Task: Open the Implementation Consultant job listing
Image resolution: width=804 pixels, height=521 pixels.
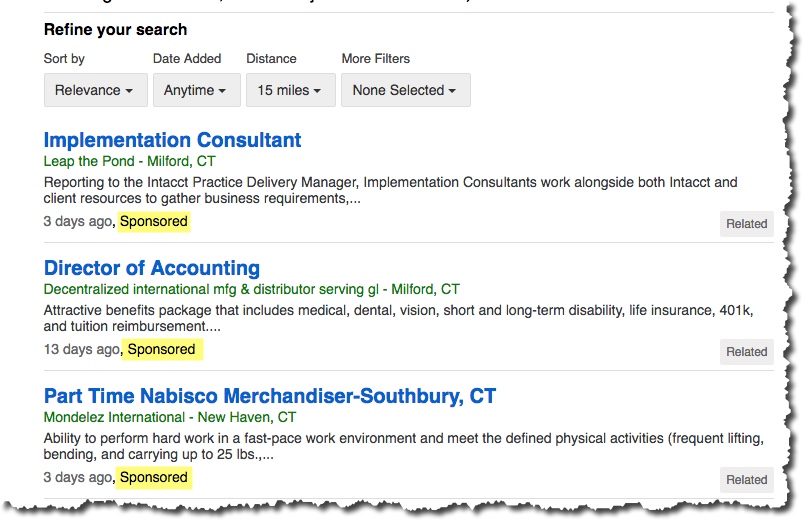Action: (172, 140)
